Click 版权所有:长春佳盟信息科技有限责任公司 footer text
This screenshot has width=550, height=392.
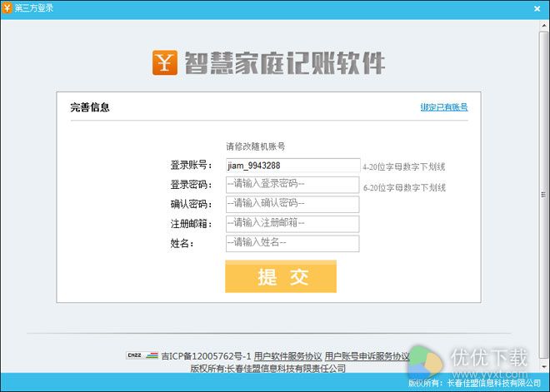pos(268,369)
